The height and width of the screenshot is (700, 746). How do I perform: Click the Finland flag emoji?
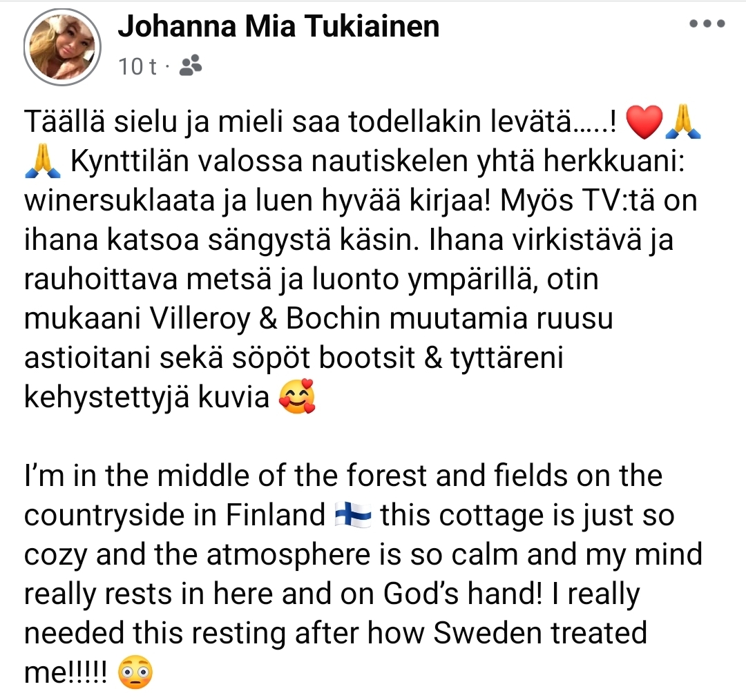(x=352, y=514)
